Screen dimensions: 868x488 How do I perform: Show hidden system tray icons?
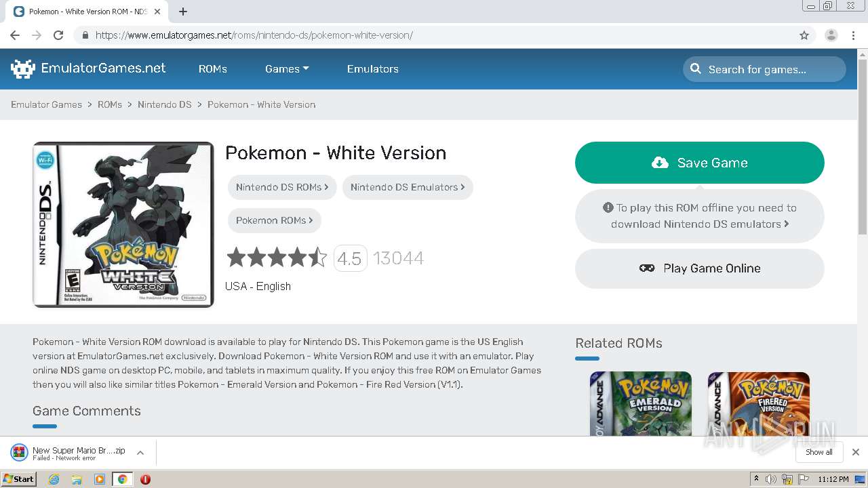pos(757,479)
